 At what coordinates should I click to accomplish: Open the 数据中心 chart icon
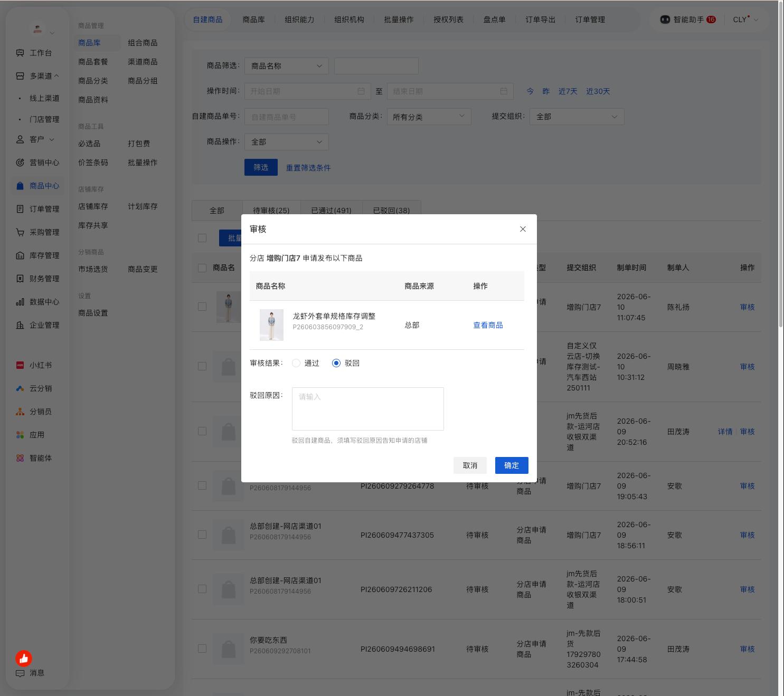pyautogui.click(x=20, y=302)
